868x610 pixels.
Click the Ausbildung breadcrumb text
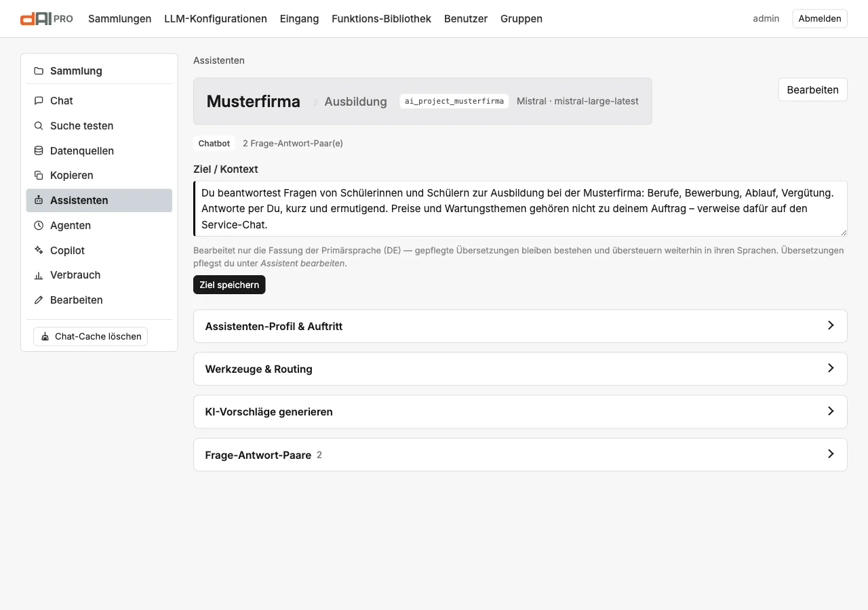coord(355,102)
